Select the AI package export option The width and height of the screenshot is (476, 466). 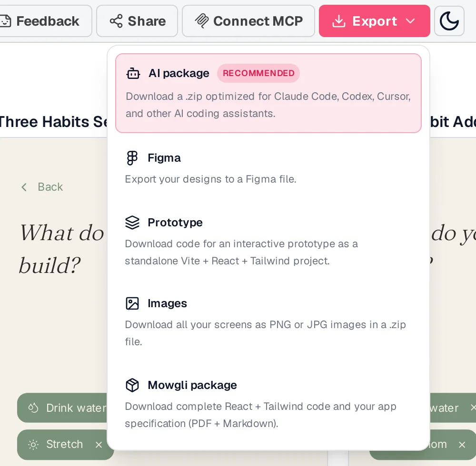point(268,93)
